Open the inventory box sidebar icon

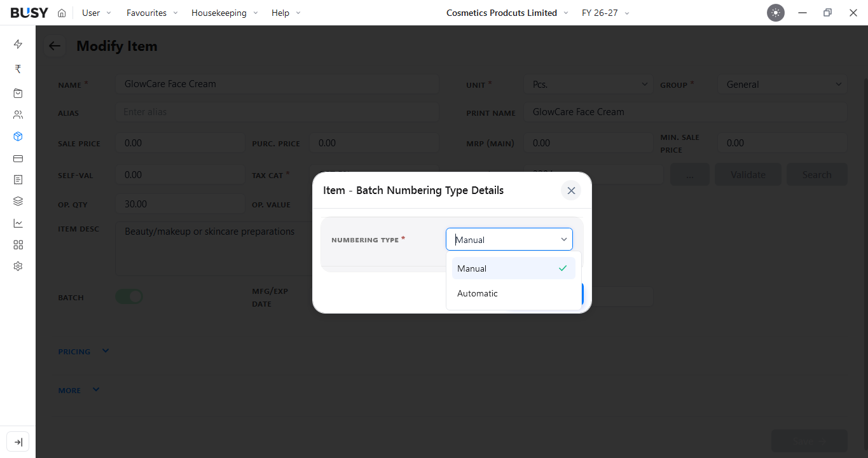(x=18, y=137)
